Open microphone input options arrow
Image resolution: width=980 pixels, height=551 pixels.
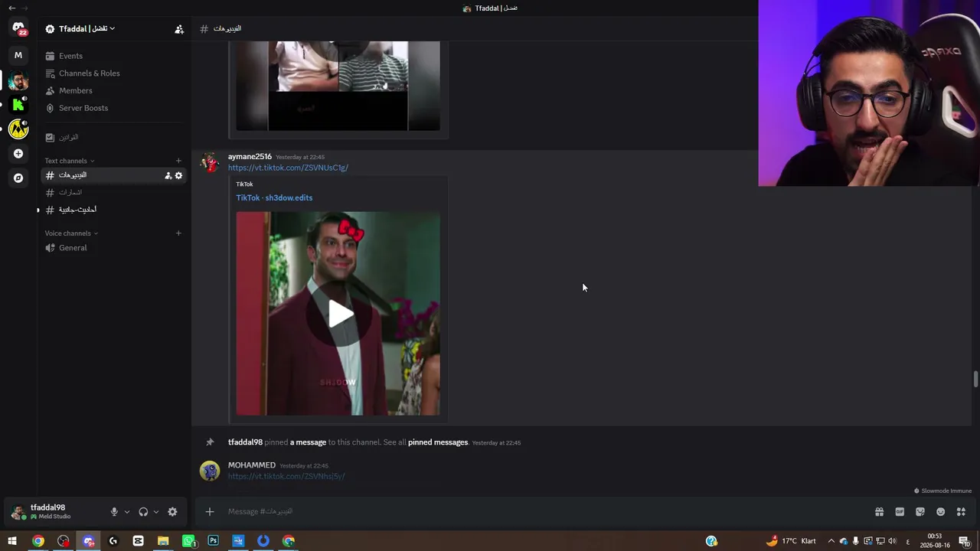click(x=127, y=512)
